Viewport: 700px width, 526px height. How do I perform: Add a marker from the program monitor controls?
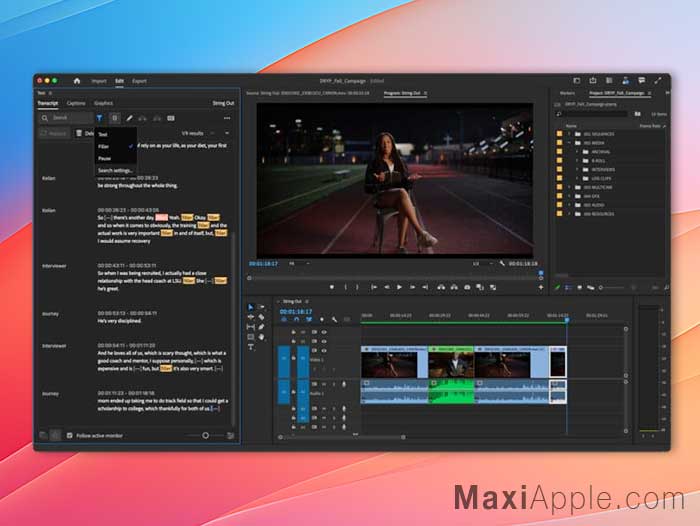[x=332, y=287]
